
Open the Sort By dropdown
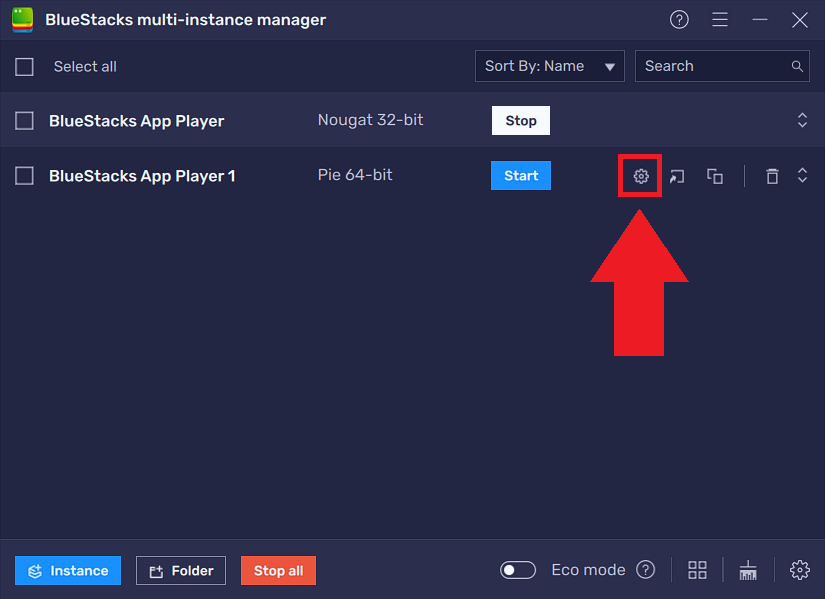point(549,66)
